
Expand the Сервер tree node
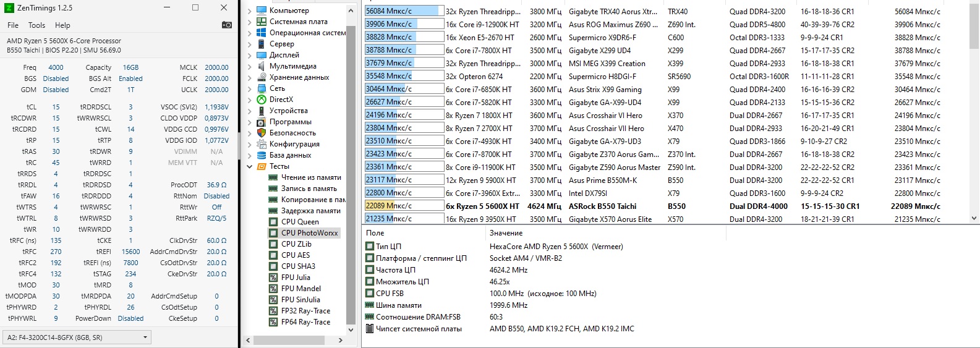pos(250,44)
